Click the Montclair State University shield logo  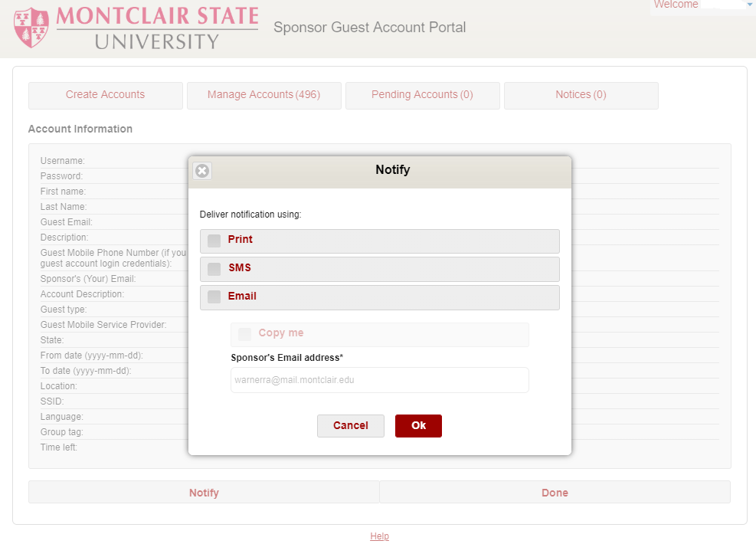click(x=31, y=28)
